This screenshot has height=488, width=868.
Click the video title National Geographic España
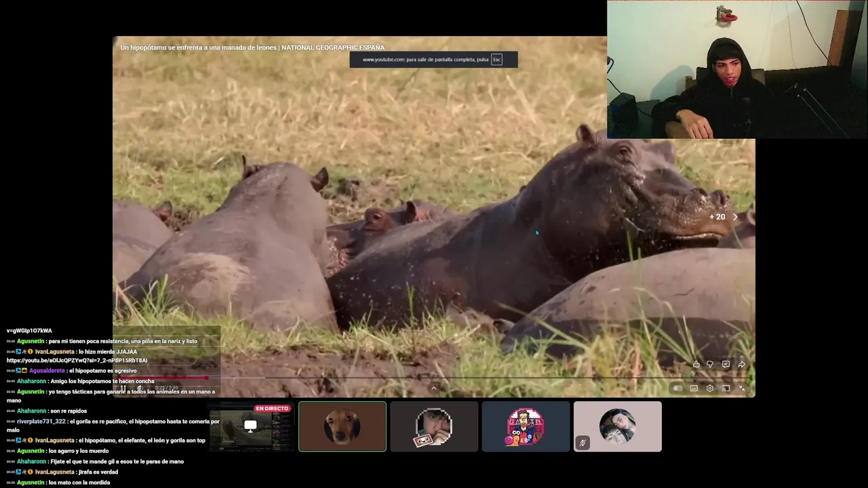[252, 47]
